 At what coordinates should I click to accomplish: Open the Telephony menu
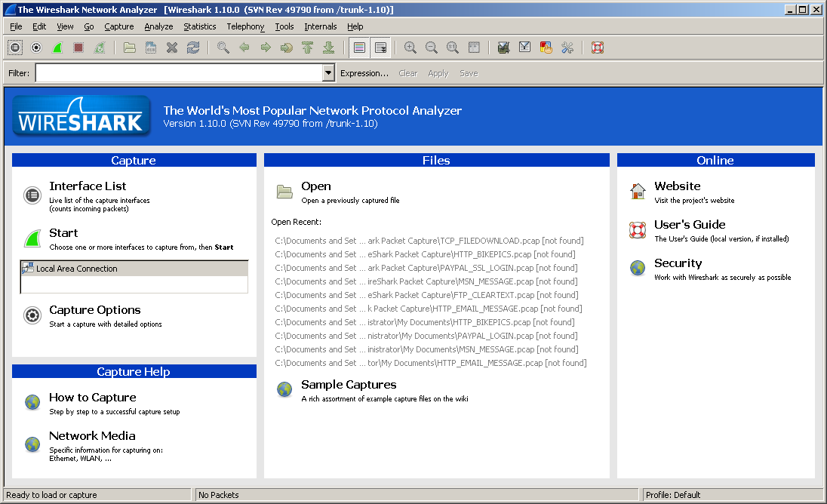point(245,26)
